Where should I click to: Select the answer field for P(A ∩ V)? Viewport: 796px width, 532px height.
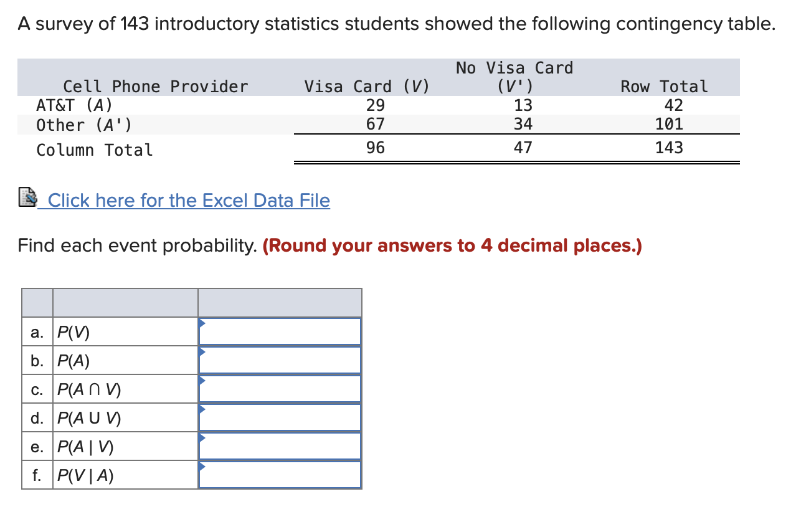280,388
